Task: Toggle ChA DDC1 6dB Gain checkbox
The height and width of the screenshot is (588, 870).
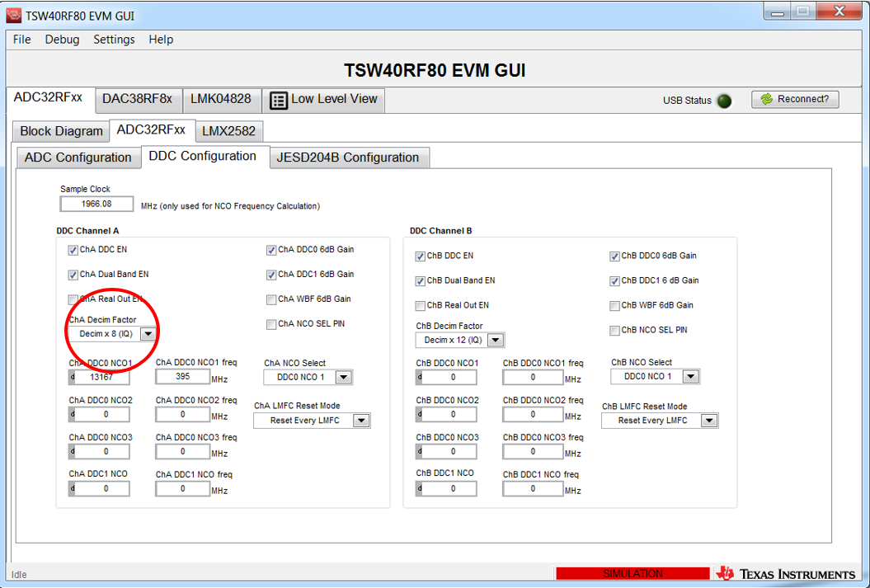Action: click(271, 275)
